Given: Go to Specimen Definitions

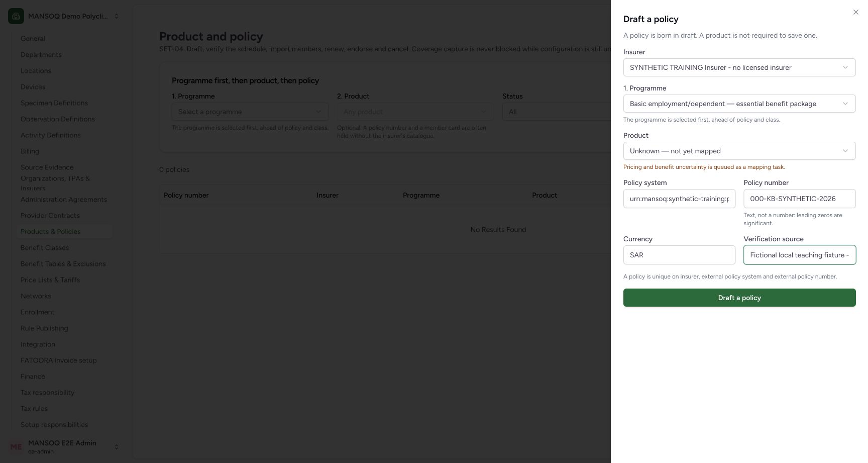Looking at the screenshot, I should [x=54, y=103].
